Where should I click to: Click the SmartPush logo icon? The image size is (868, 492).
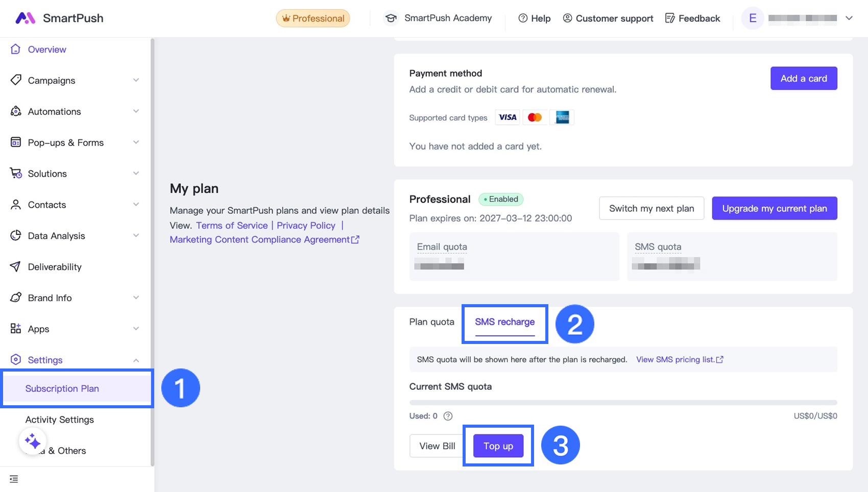(x=25, y=18)
